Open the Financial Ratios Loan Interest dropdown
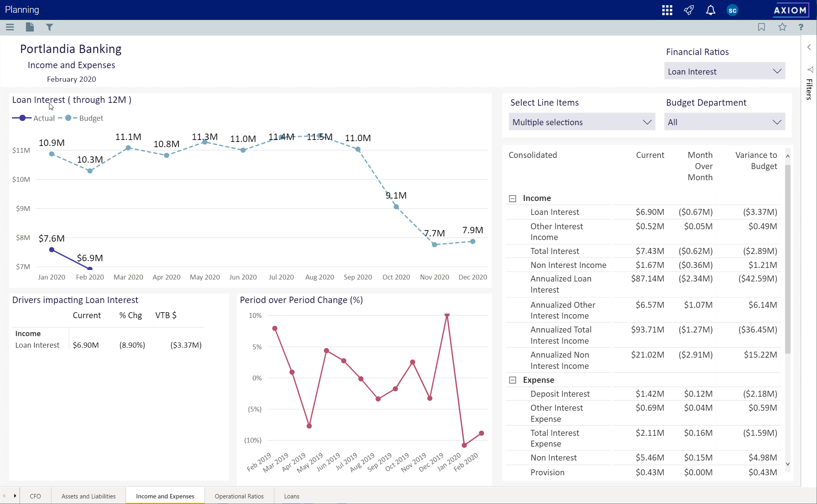 click(x=724, y=71)
